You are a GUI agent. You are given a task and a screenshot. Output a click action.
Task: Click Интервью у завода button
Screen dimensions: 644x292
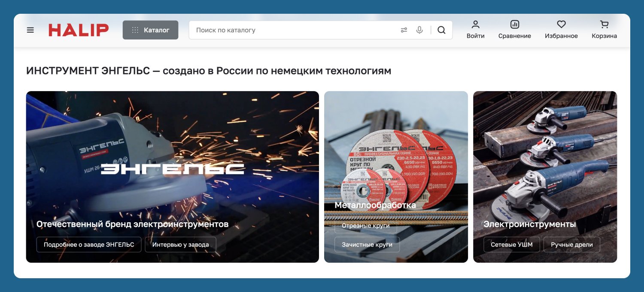(180, 244)
